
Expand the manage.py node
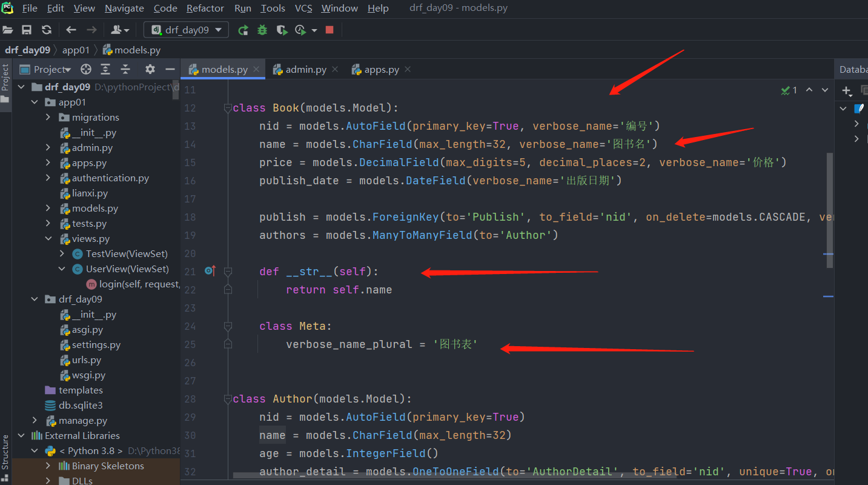[x=35, y=420]
